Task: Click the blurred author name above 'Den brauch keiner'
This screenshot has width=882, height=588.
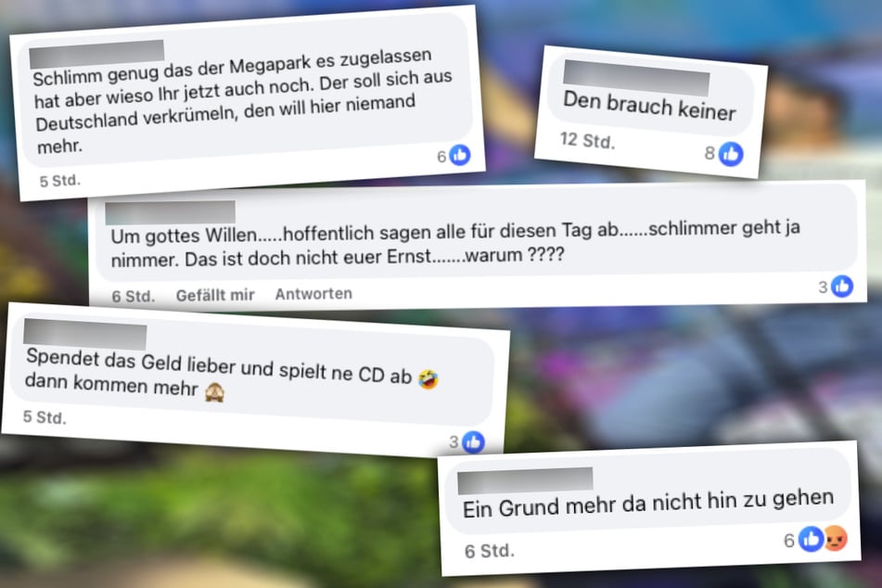Action: tap(636, 78)
